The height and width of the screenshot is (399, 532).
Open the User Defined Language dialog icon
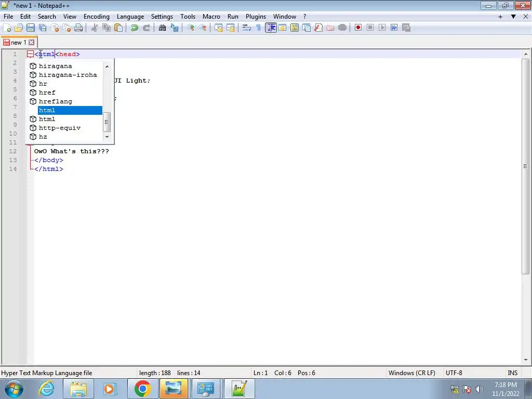tap(282, 28)
